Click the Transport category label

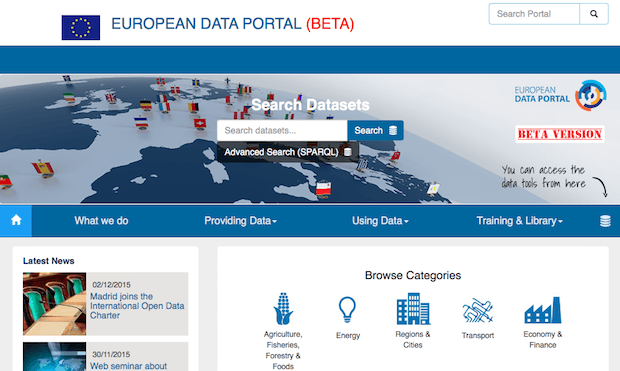point(478,335)
